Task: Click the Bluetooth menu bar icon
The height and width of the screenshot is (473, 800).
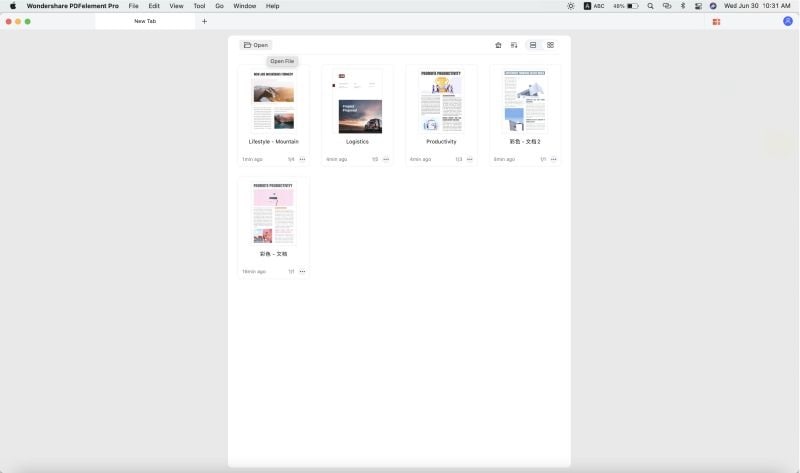Action: (683, 6)
